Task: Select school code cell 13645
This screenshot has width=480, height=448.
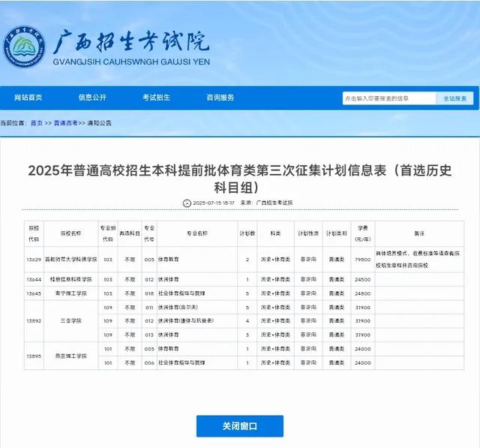Action: pos(34,293)
